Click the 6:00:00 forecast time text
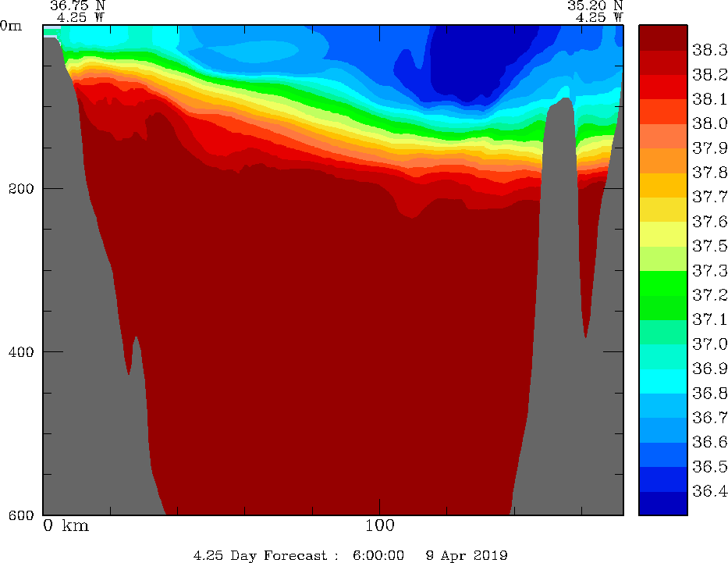Viewport: 728px width, 563px height. coord(378,555)
